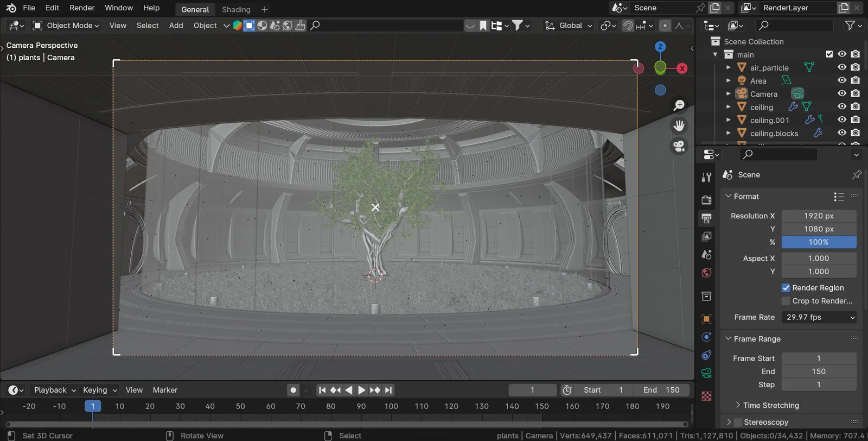Viewport: 868px width, 441px height.
Task: Enable Crop to Render Region checkbox
Action: [x=786, y=301]
